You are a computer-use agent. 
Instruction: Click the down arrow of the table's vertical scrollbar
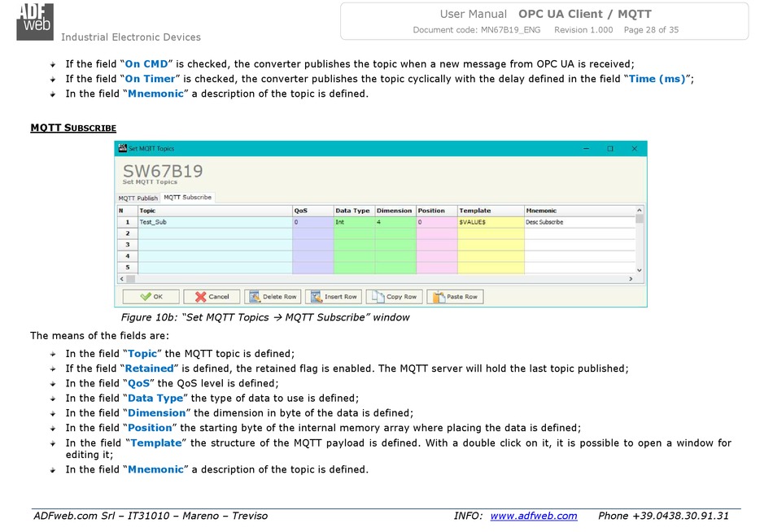(640, 270)
